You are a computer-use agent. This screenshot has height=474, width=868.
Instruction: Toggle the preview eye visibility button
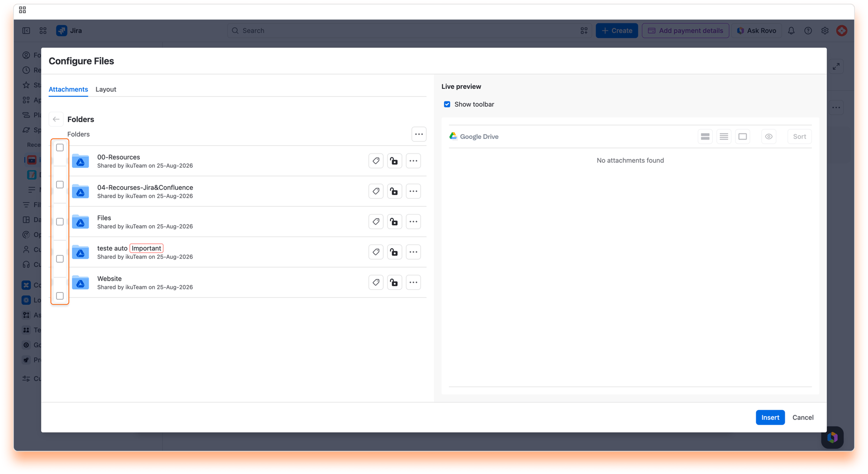[769, 136]
